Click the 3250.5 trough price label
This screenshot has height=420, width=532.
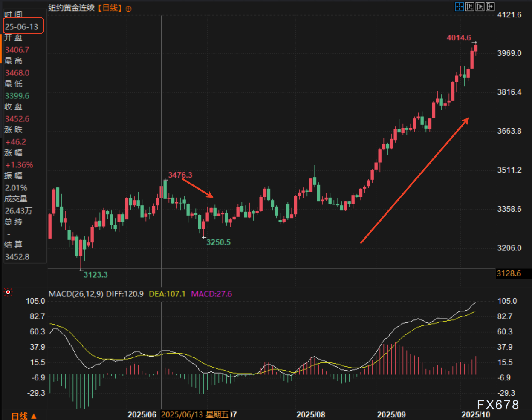[218, 242]
